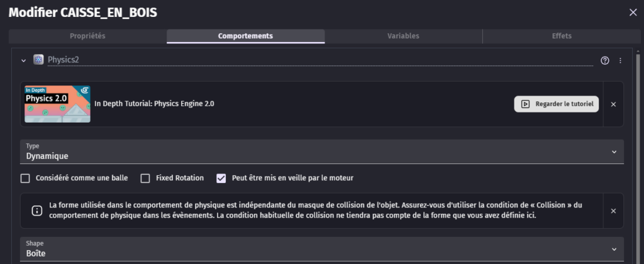Dismiss the Physics Engine 2.0 tutorial card

613,104
